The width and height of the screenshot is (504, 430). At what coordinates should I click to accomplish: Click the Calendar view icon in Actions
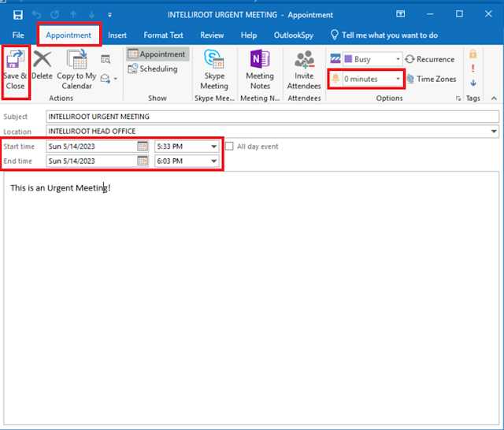[106, 59]
